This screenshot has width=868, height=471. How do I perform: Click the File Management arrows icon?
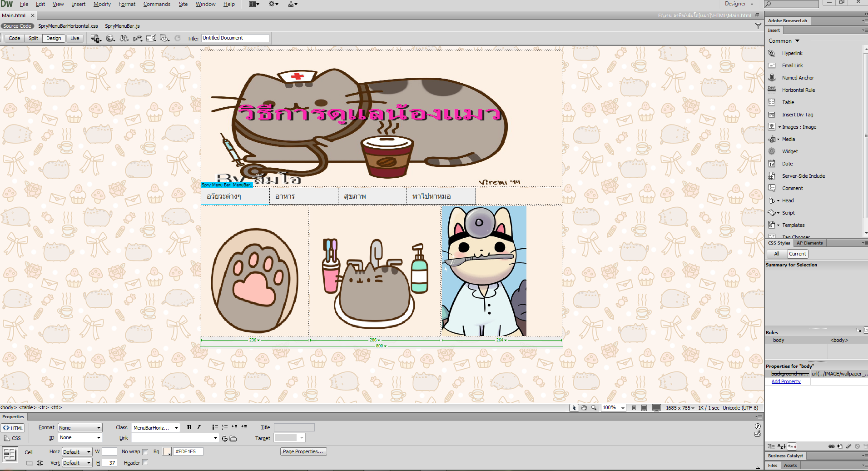pos(124,38)
